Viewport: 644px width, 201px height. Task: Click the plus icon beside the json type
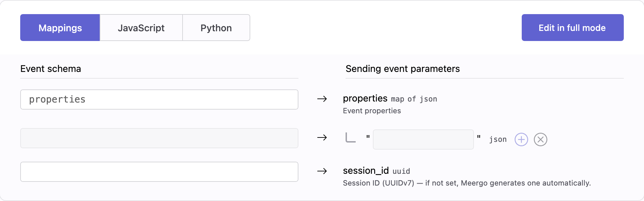click(521, 139)
